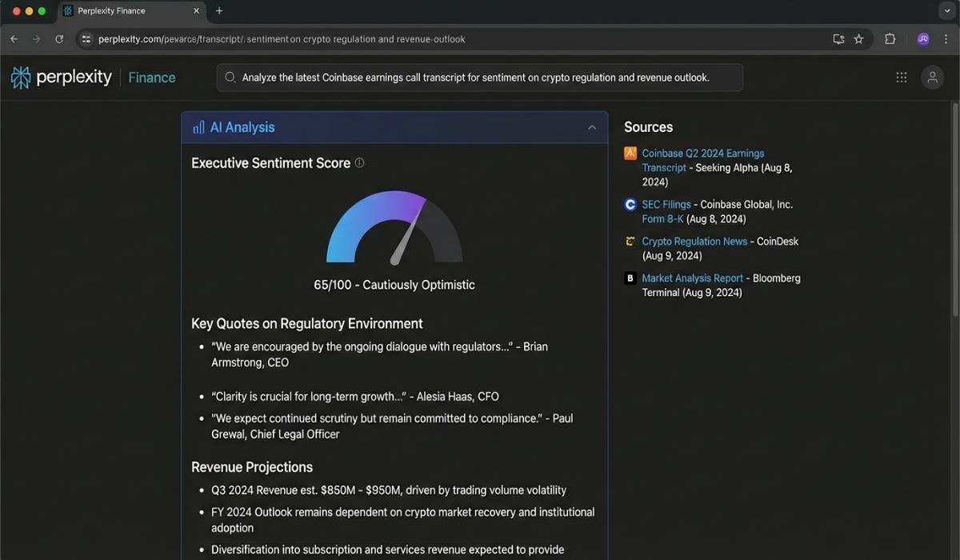Collapse the AI Analysis panel
Image resolution: width=960 pixels, height=560 pixels.
[592, 126]
